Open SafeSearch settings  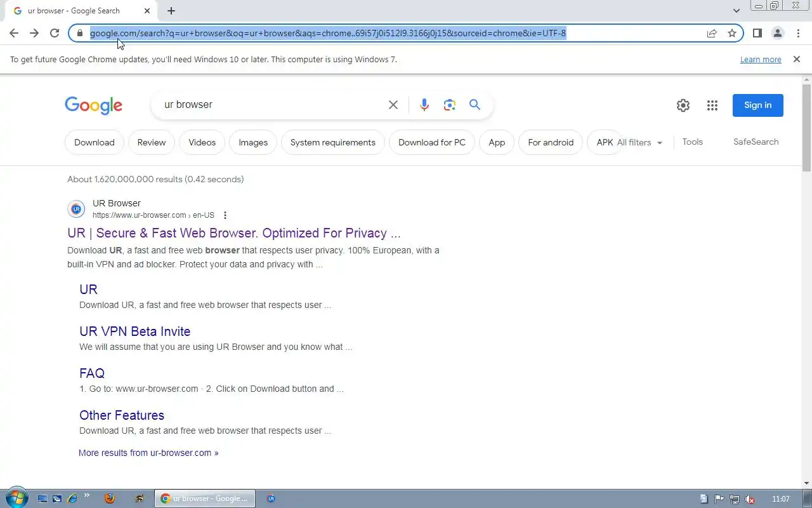[x=756, y=142]
